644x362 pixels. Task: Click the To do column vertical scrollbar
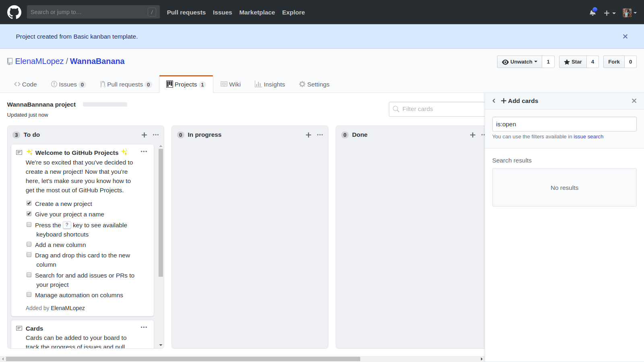point(161,213)
